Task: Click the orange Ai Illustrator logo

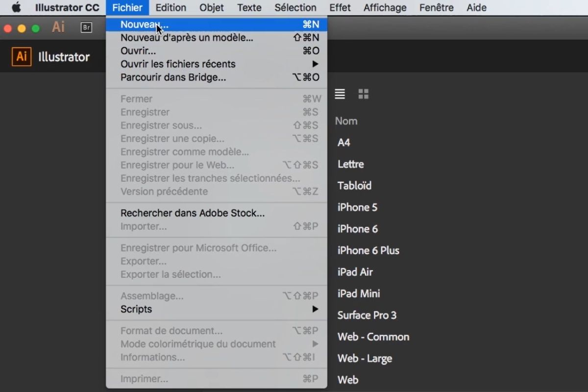Action: click(22, 56)
